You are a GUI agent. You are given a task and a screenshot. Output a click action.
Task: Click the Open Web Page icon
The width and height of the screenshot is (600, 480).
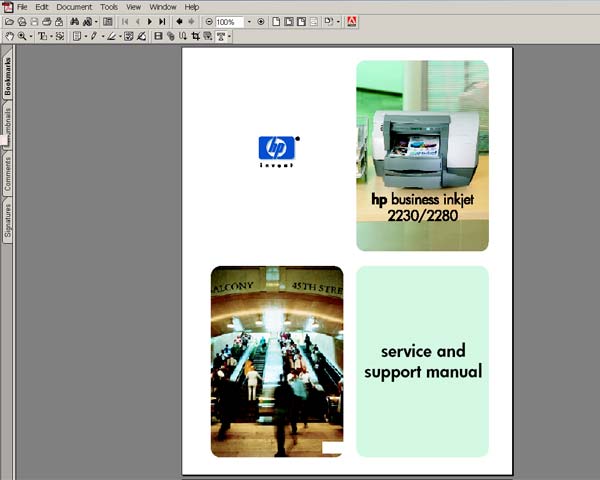point(22,22)
